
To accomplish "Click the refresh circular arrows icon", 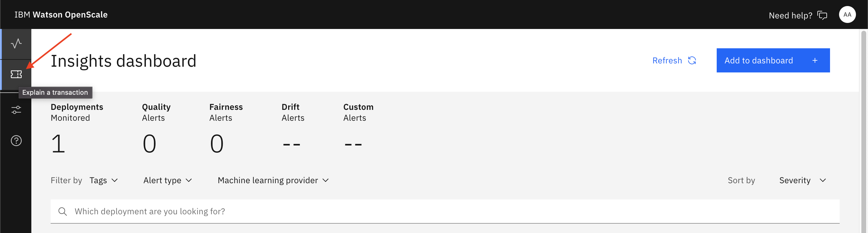I will coord(692,60).
